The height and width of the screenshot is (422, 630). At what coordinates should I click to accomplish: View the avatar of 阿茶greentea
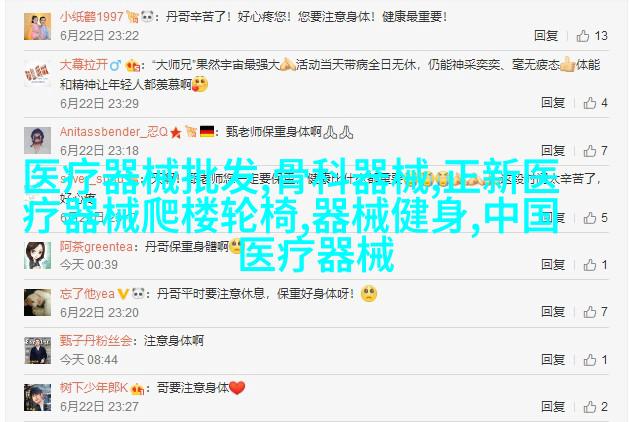(37, 255)
